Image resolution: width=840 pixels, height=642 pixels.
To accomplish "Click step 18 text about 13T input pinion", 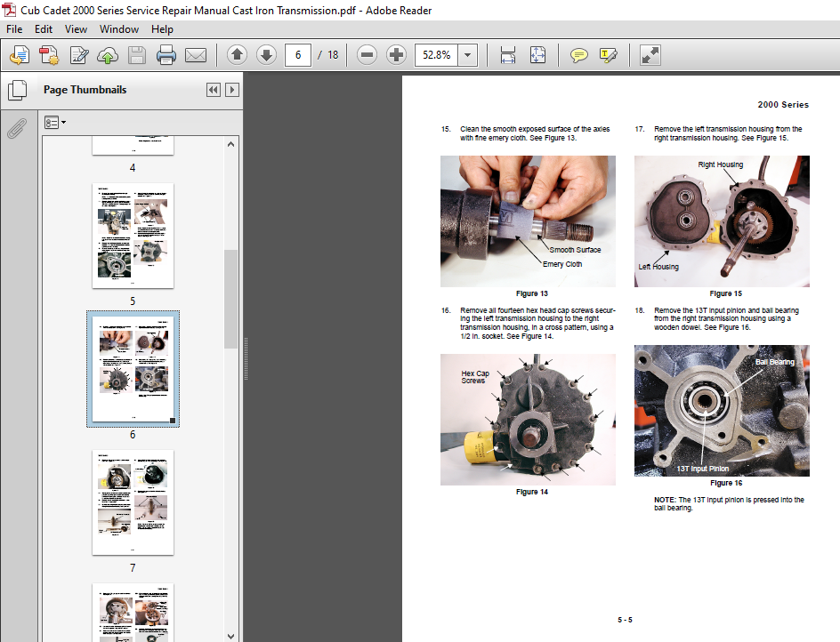I will [x=726, y=318].
